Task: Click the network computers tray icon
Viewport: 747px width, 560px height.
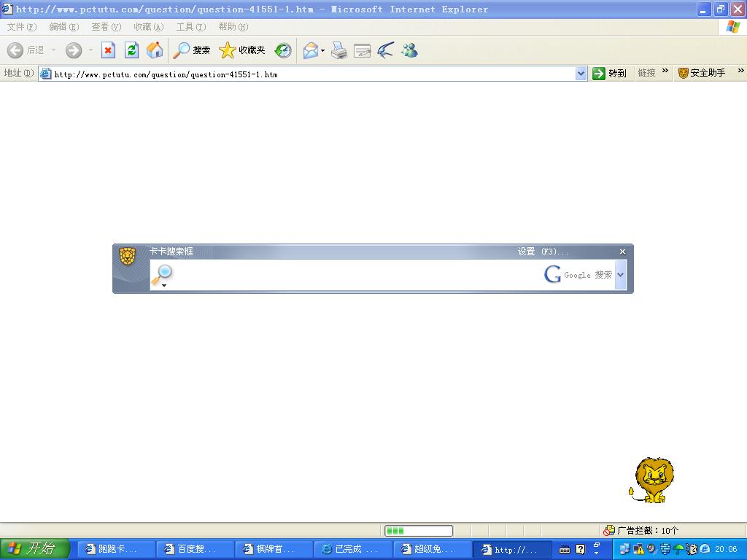Action: (x=624, y=550)
